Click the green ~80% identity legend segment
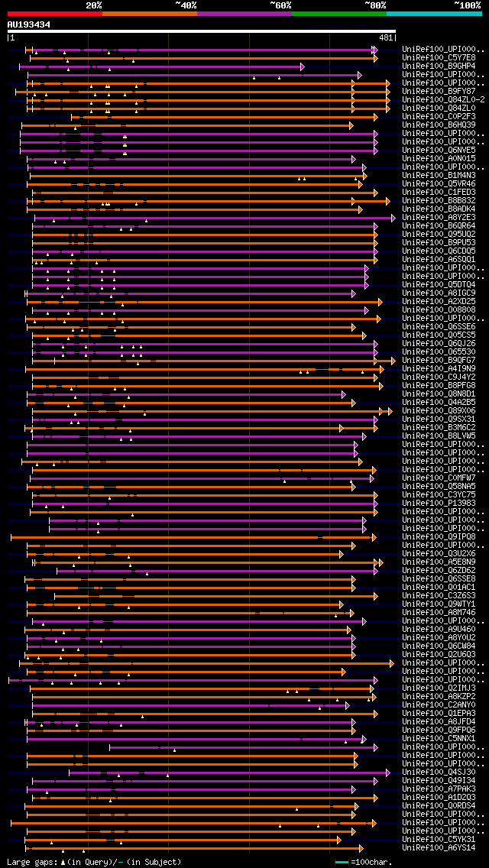This screenshot has width=489, height=868. point(339,13)
